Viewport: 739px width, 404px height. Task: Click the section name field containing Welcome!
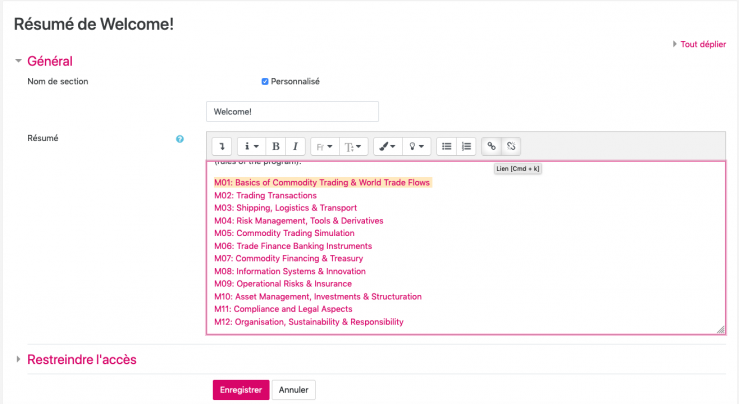click(292, 112)
